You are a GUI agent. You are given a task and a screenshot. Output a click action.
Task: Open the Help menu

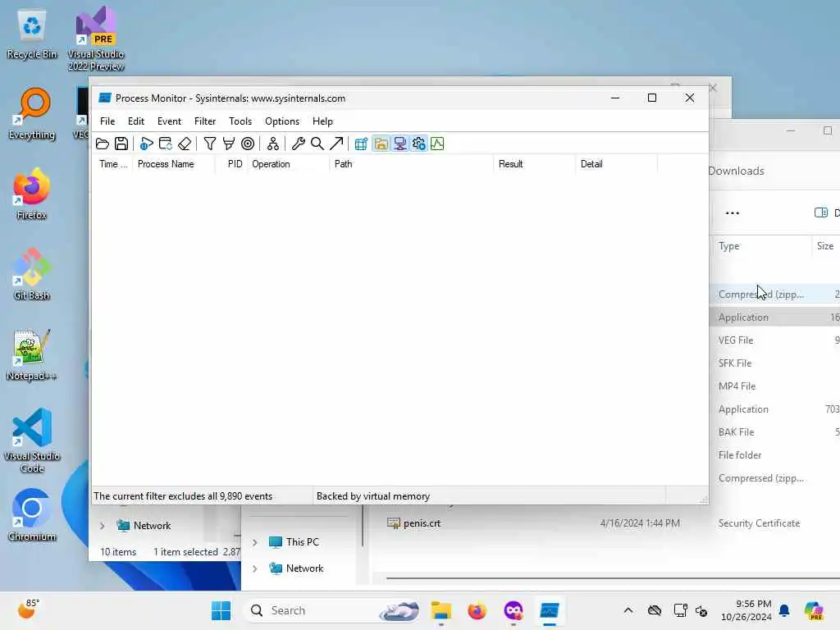322,121
